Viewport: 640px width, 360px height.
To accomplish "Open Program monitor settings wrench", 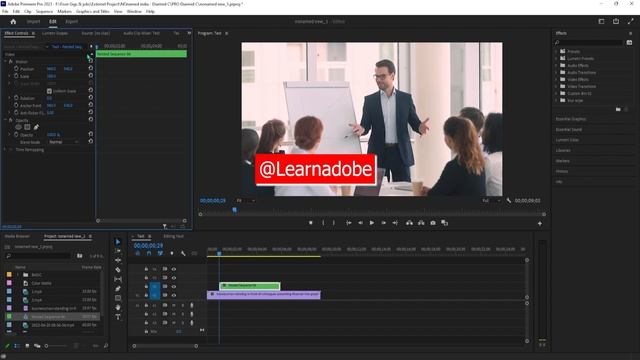I will pos(509,200).
